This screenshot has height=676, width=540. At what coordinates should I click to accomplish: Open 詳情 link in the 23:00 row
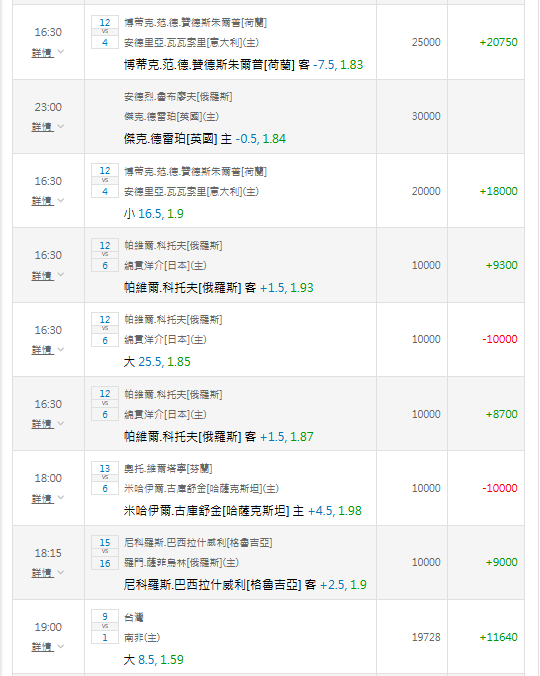(x=42, y=127)
